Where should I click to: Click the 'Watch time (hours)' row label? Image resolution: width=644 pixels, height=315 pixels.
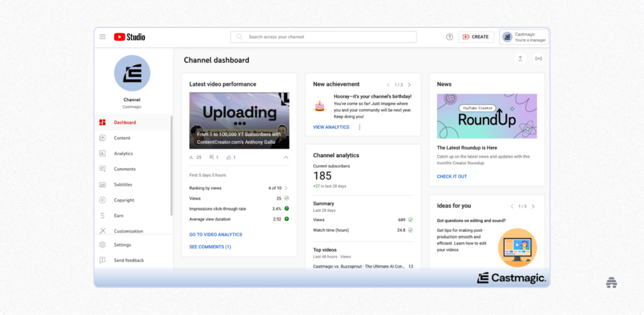pyautogui.click(x=331, y=230)
